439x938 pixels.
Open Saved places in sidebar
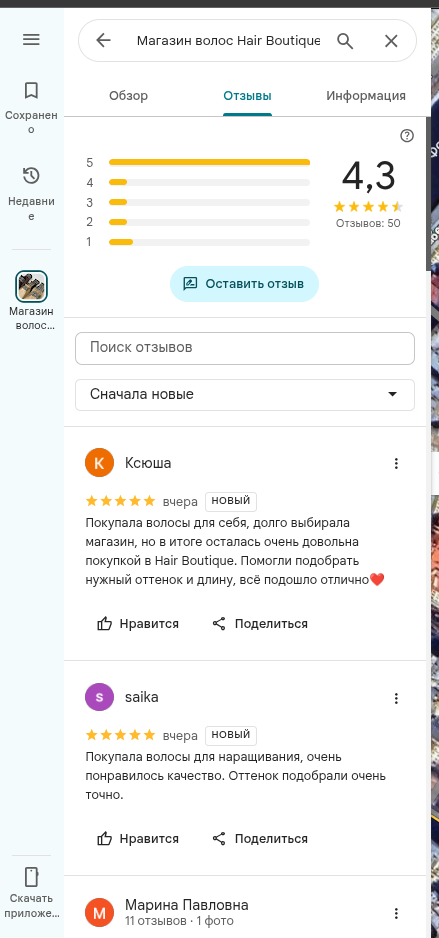click(x=31, y=108)
